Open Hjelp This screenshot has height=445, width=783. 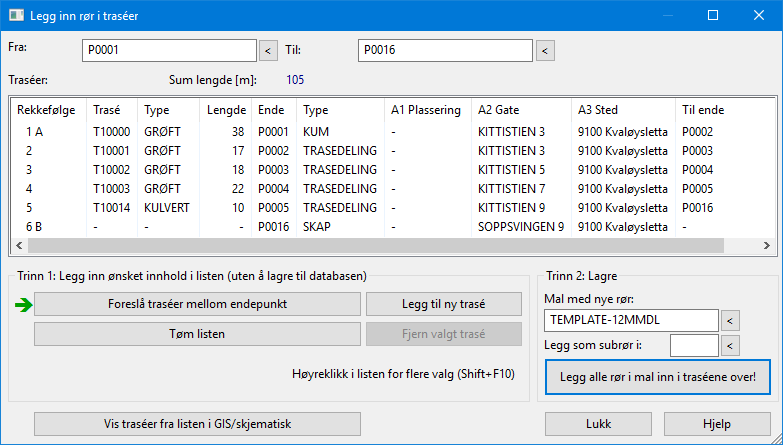[717, 424]
